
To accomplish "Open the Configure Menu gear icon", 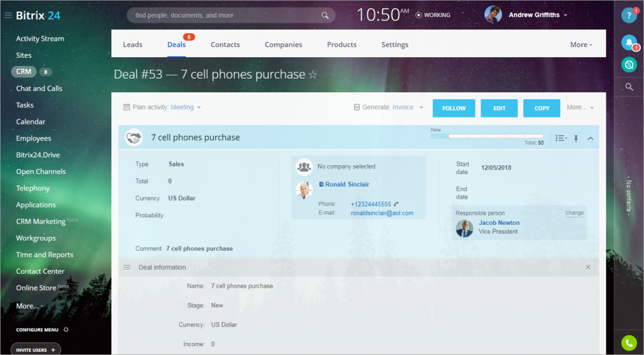I will [x=66, y=330].
